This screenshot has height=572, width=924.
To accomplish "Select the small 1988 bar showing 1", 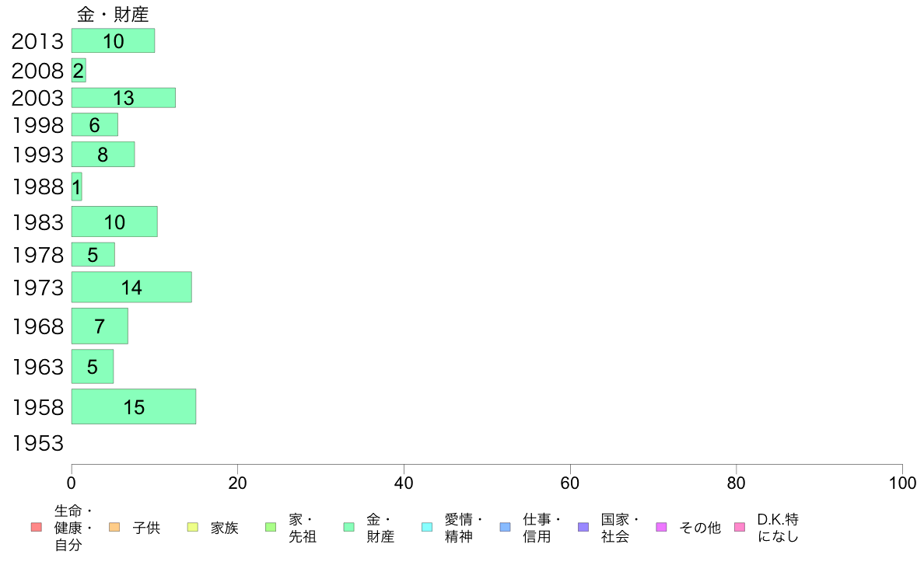I will click(76, 187).
